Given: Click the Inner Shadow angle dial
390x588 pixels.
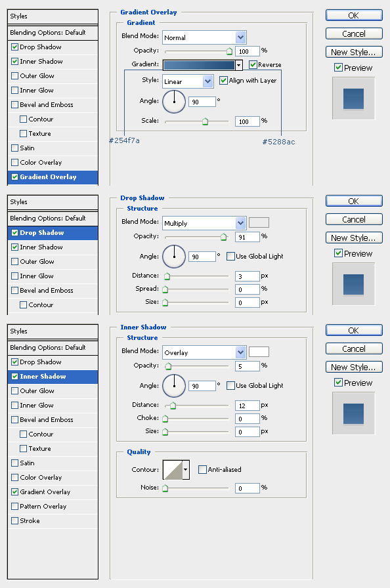Looking at the screenshot, I should coord(174,385).
